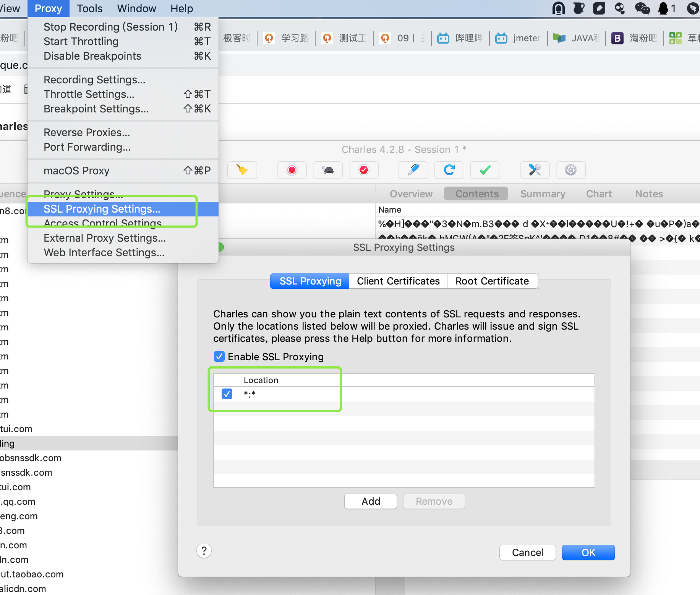Screen dimensions: 700x595
Task: Open Port Forwarding menu item
Action: pos(123,147)
